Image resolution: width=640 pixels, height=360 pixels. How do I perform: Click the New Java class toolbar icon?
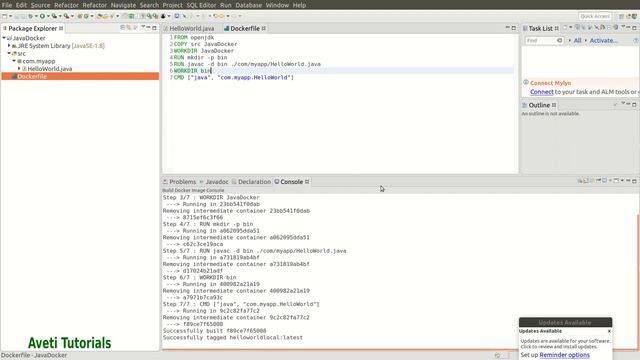coord(86,16)
